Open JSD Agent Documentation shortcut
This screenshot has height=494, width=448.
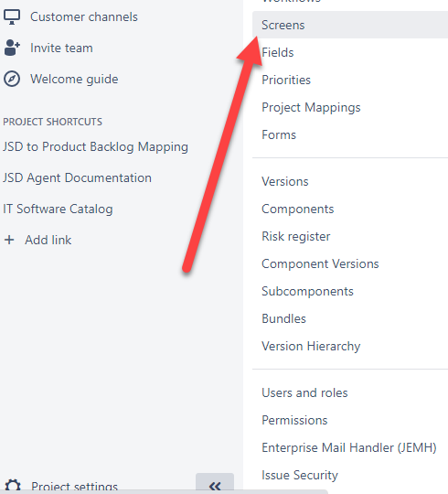click(x=77, y=178)
